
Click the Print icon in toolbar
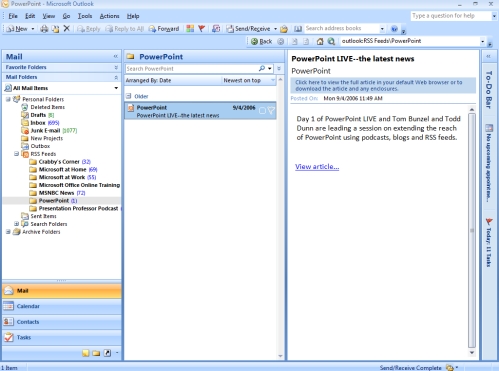(x=44, y=29)
